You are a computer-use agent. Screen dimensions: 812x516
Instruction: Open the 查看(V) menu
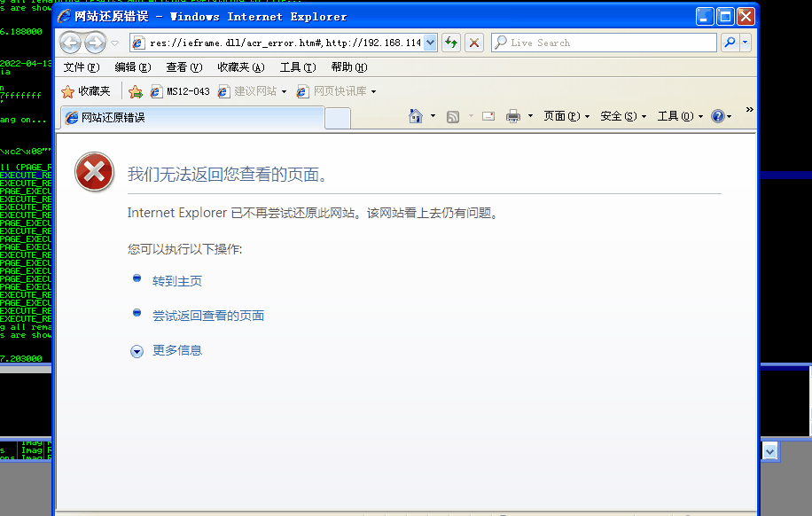[x=183, y=67]
